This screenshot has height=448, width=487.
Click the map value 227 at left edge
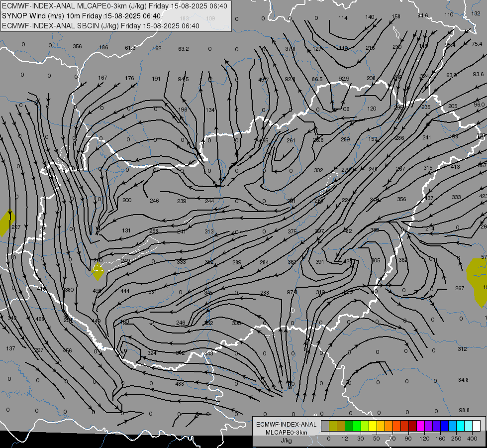pyautogui.click(x=16, y=227)
